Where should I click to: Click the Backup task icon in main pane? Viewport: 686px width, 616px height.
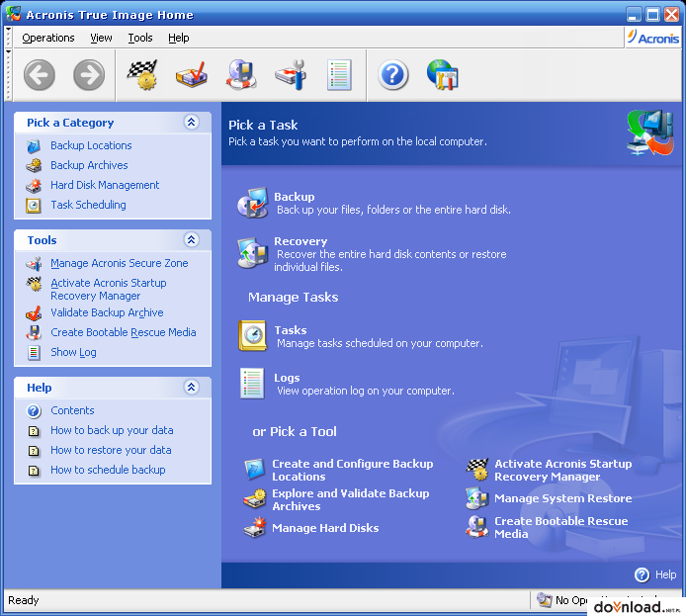252,203
